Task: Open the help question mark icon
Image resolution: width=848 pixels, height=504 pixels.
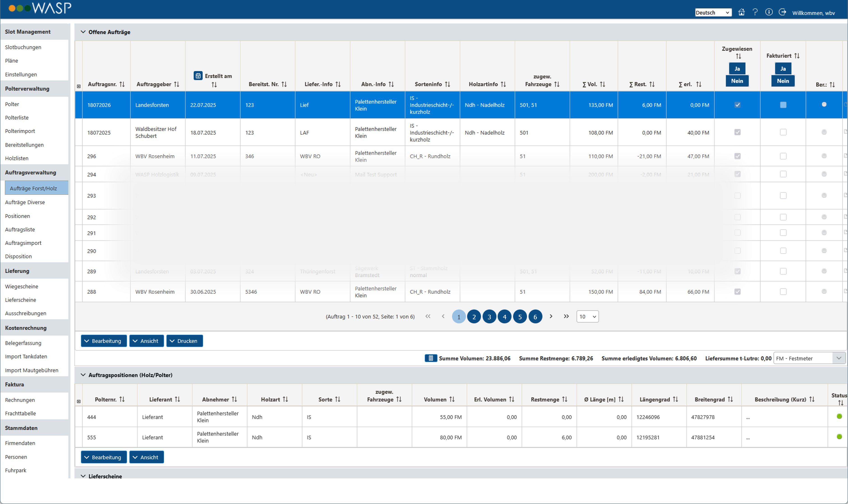Action: [755, 12]
